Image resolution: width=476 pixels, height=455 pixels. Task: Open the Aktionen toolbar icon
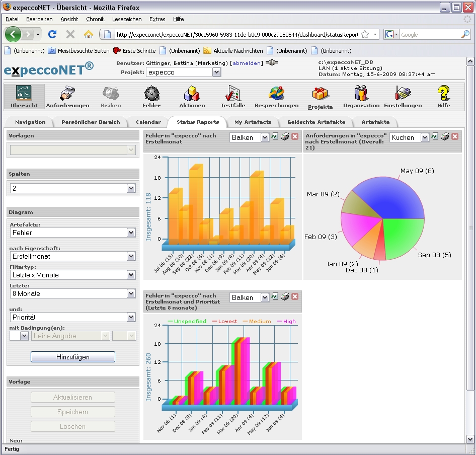pos(192,94)
